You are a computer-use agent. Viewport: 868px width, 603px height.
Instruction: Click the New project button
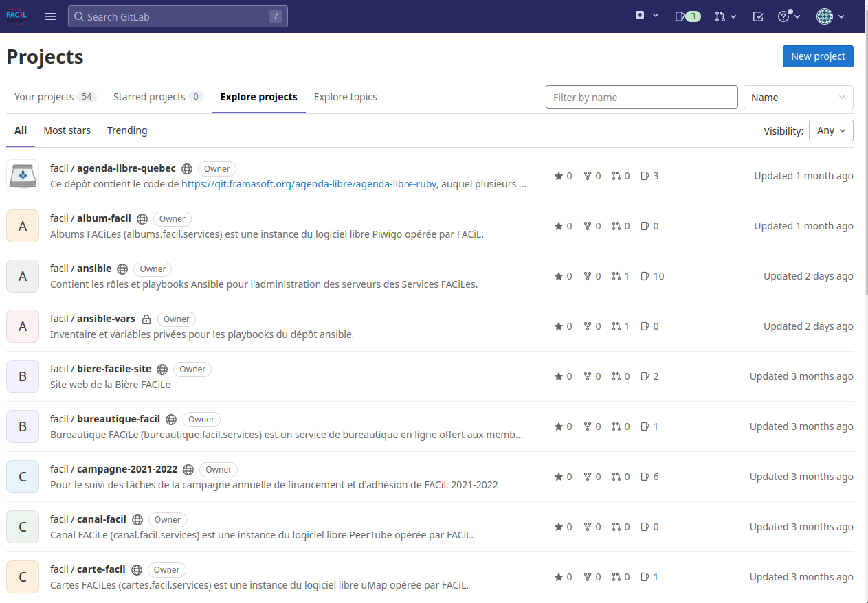pos(818,56)
